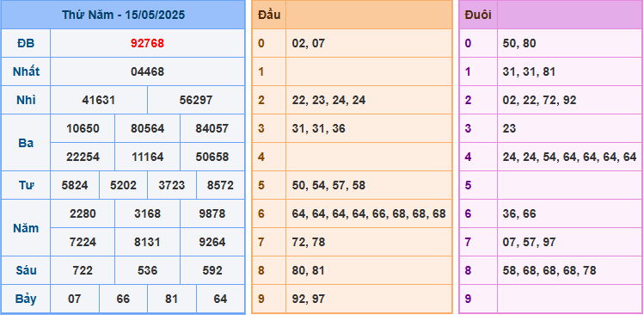Click digit 9 label in Đuôi table
Screen dimensions: 644x315
(x=469, y=299)
